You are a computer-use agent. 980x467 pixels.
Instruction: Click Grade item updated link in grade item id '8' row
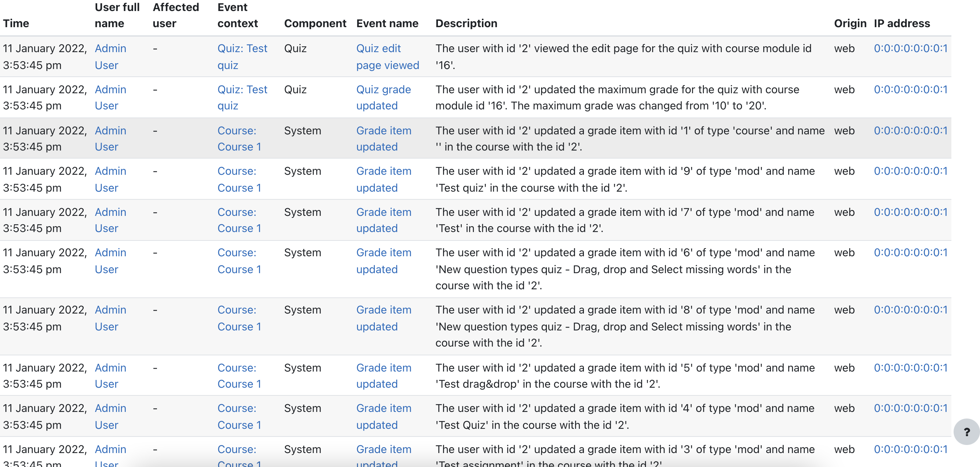click(x=384, y=318)
